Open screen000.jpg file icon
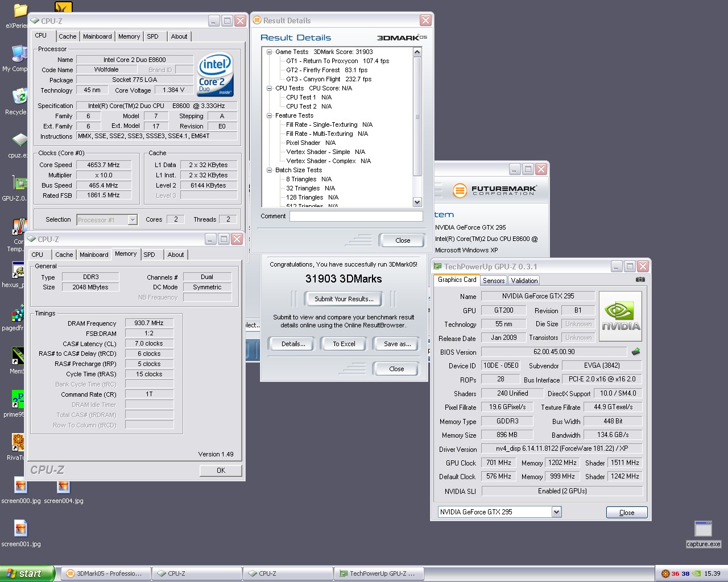 [20, 485]
